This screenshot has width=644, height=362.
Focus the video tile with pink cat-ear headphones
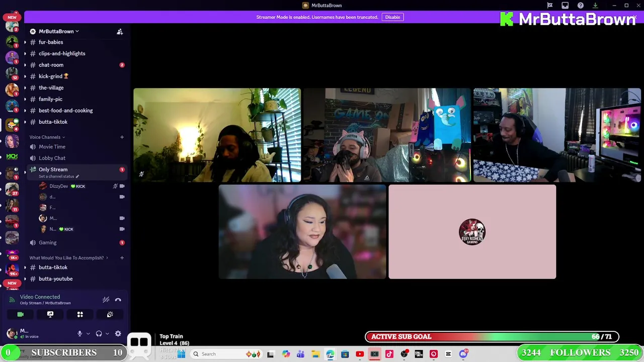386,135
